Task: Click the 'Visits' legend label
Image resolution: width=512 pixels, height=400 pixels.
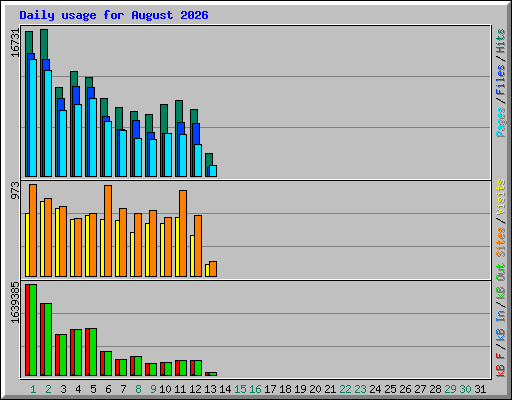Action: [501, 197]
